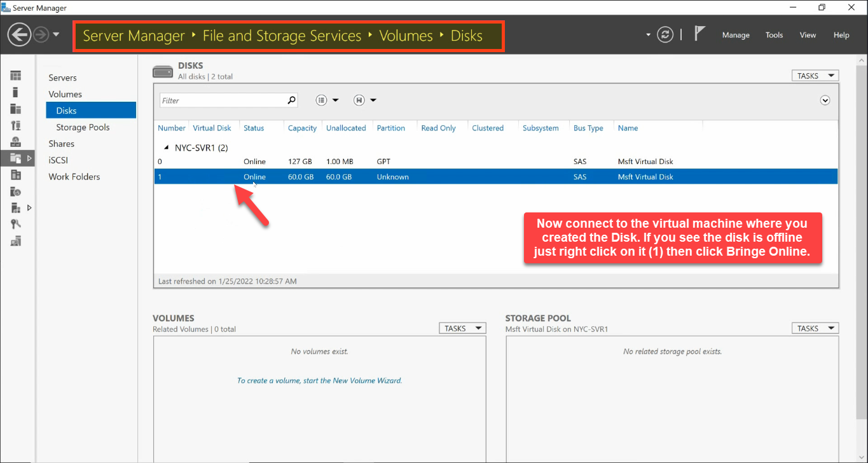
Task: Select Servers in the storage navigation
Action: pyautogui.click(x=62, y=78)
